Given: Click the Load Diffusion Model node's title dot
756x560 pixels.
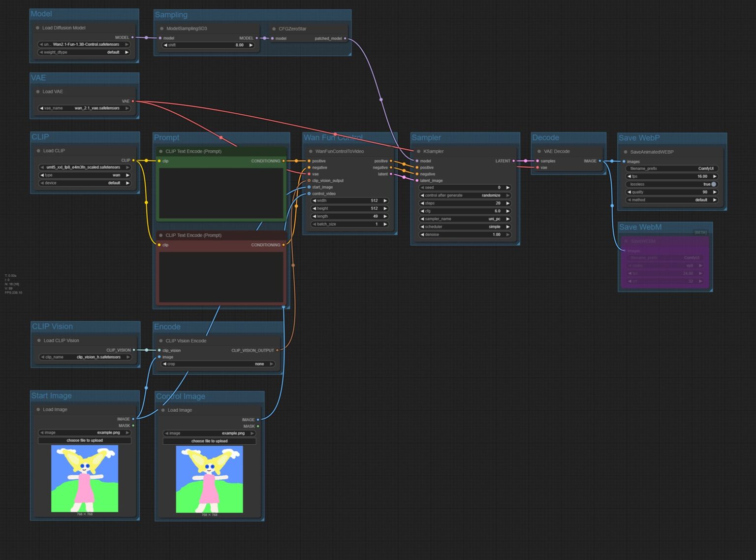Looking at the screenshot, I should (x=37, y=28).
